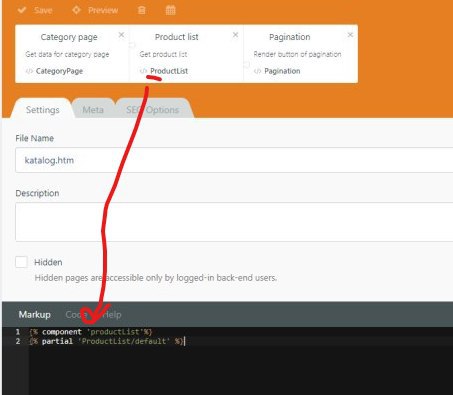Click the Hidden checkbox label
Screen dimensions: 453x395
point(48,262)
